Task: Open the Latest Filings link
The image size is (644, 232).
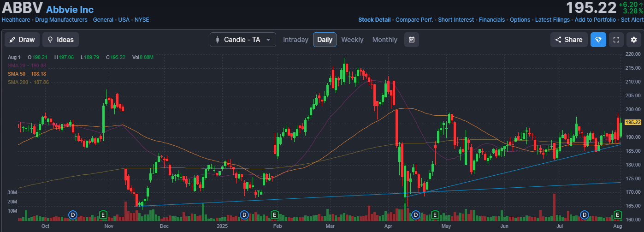Action: (552, 20)
